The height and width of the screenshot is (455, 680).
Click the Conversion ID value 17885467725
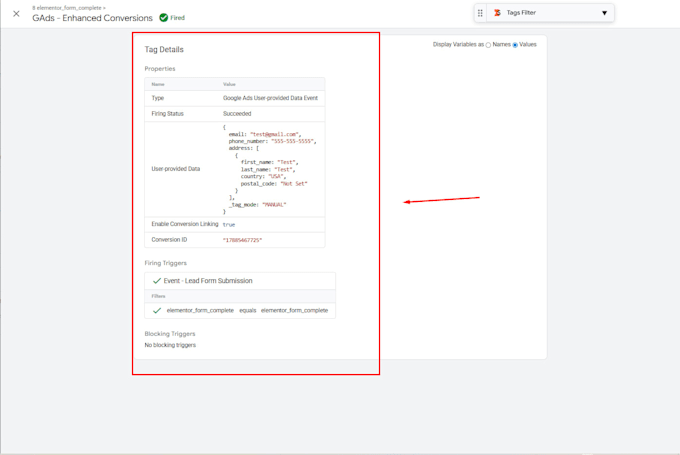pos(242,240)
